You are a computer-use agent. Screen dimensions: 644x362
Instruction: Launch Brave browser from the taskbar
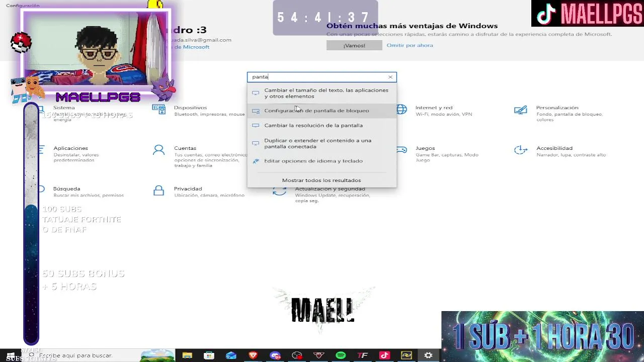[253, 355]
